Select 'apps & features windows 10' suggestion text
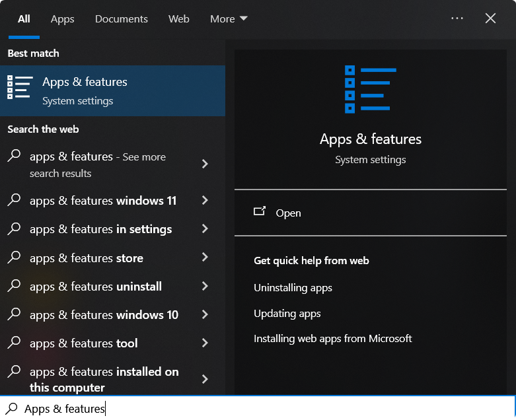Screen dimensions: 516x420 pyautogui.click(x=104, y=315)
